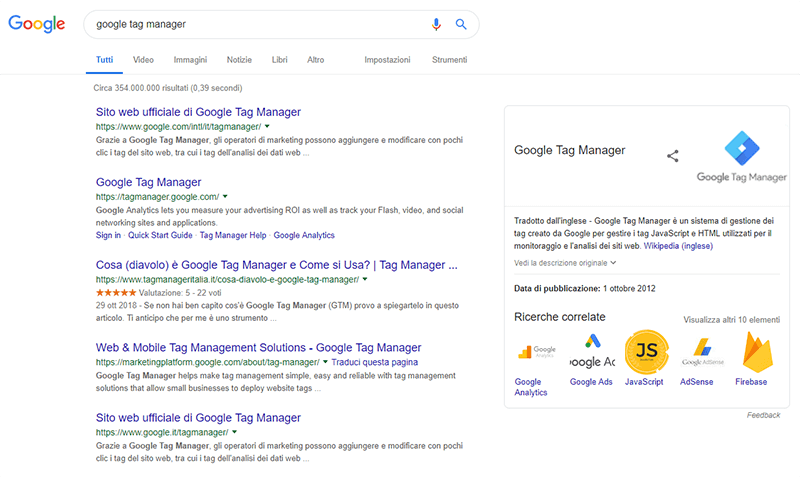Switch to the Video tab
This screenshot has height=478, width=800.
tap(143, 60)
